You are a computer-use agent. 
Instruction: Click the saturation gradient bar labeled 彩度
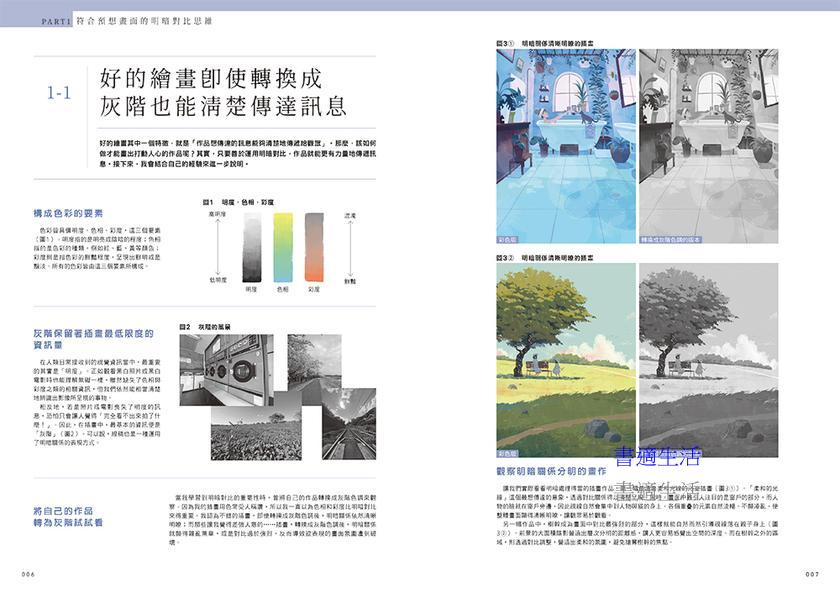pyautogui.click(x=314, y=247)
